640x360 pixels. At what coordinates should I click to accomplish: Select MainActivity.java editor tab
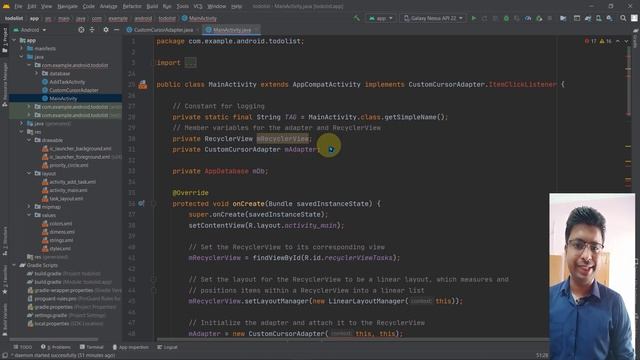(x=231, y=30)
